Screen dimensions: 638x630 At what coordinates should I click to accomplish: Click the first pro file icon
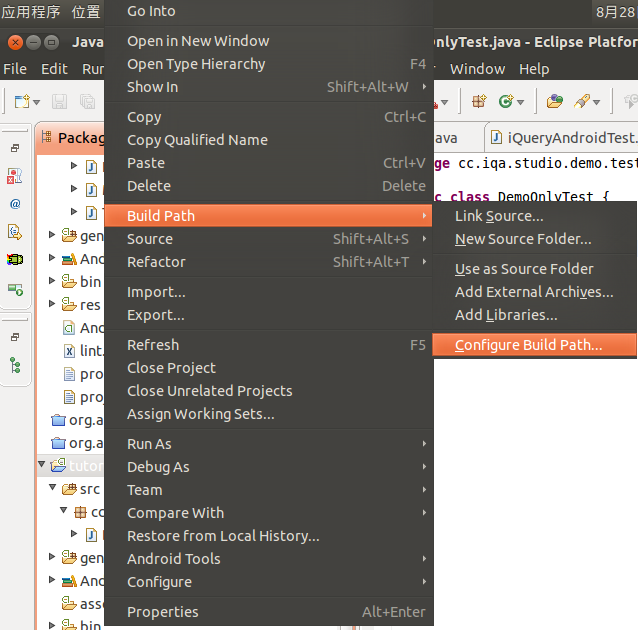(69, 374)
